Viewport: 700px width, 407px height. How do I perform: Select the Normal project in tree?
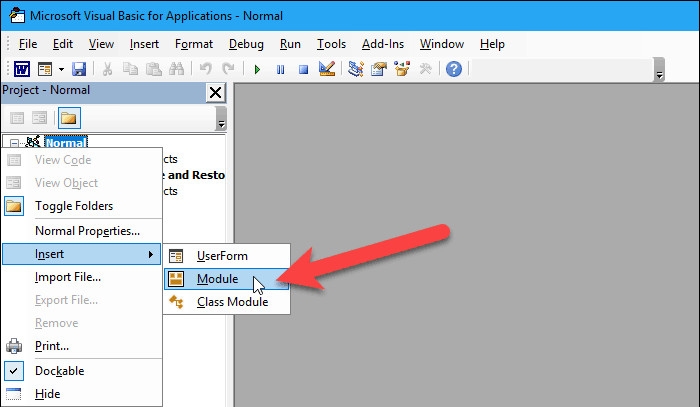tap(66, 142)
